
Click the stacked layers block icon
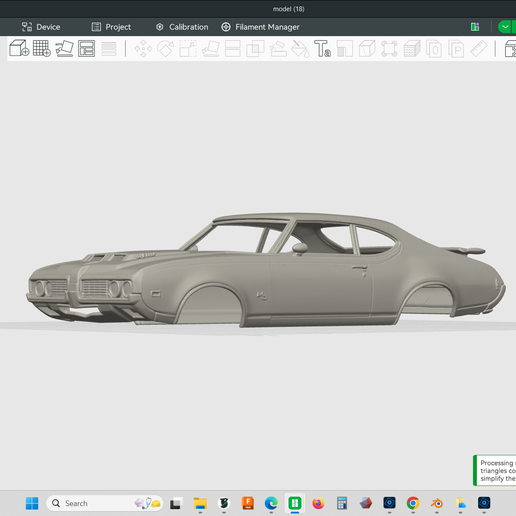click(x=412, y=49)
